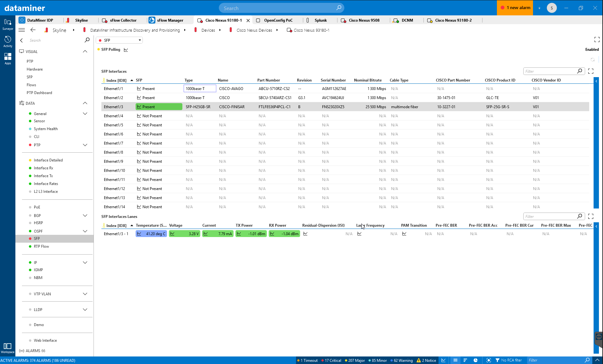Click the hamburger menu icon beside the back arrow
The height and width of the screenshot is (364, 603).
tap(22, 30)
